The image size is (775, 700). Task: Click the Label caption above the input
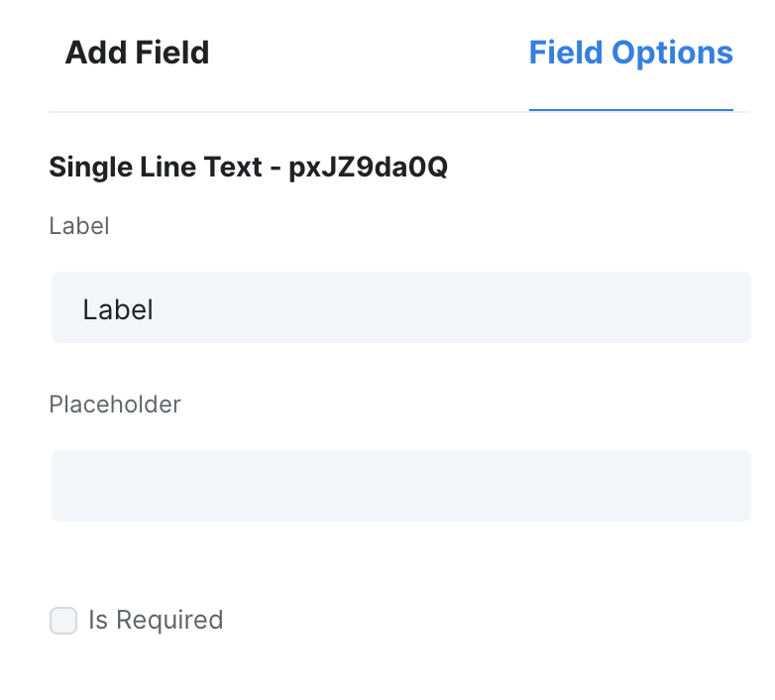pos(78,226)
